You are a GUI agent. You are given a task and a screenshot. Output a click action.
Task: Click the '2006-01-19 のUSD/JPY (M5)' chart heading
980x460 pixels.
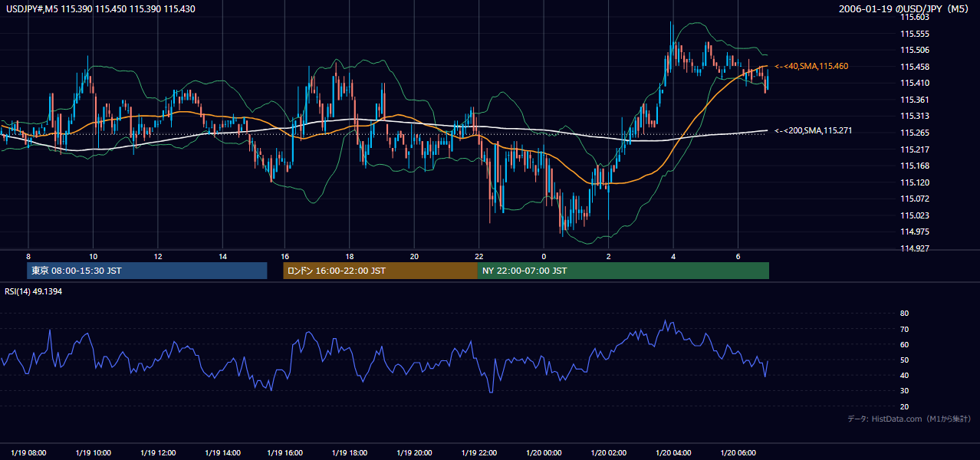(x=905, y=8)
